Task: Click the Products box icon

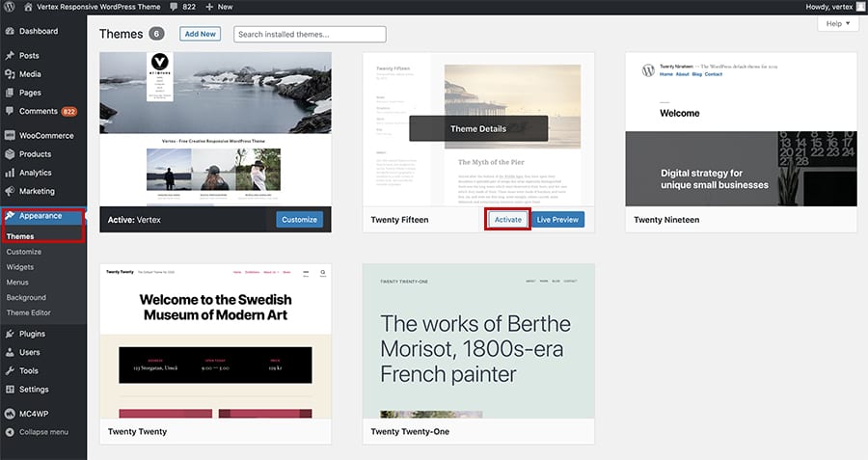Action: click(x=10, y=154)
